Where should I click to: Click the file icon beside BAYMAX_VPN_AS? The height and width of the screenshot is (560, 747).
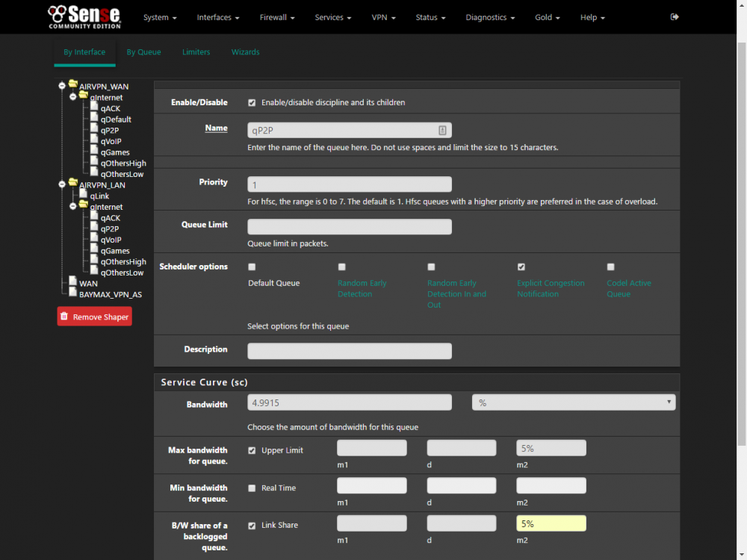(72, 292)
